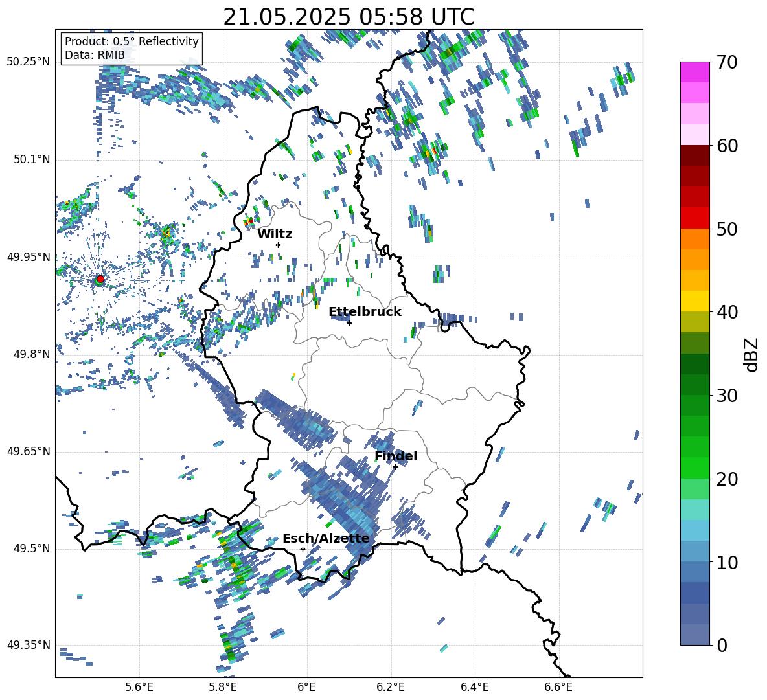767x700 pixels.
Task: Click the 30 tick on the colorbar
Action: 727,396
